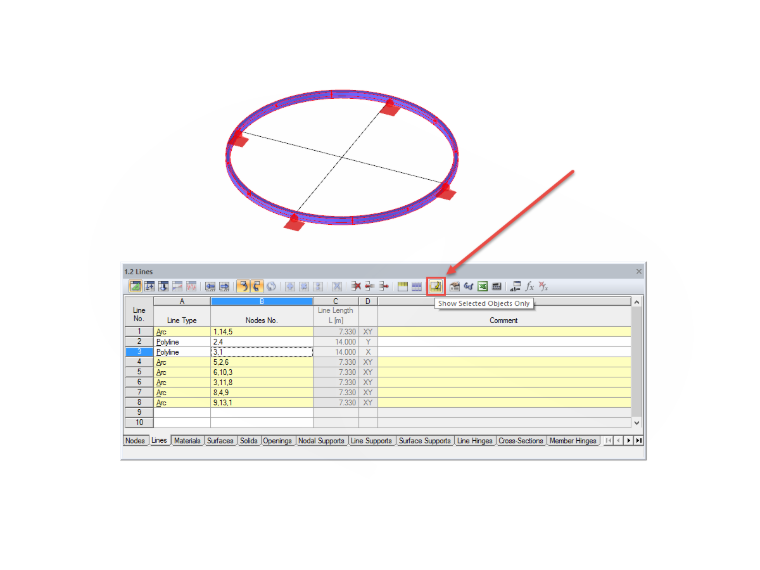Switch to the Materials tab
The height and width of the screenshot is (570, 760).
pyautogui.click(x=187, y=441)
